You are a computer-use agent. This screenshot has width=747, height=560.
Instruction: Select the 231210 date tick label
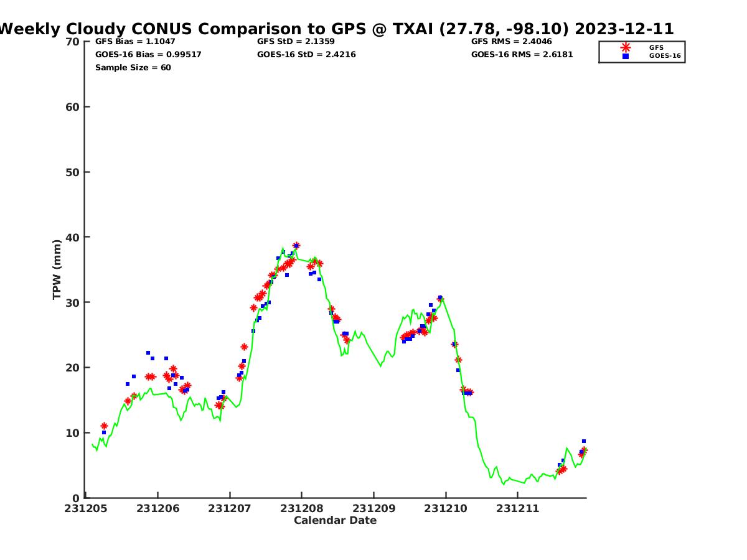pos(446,508)
